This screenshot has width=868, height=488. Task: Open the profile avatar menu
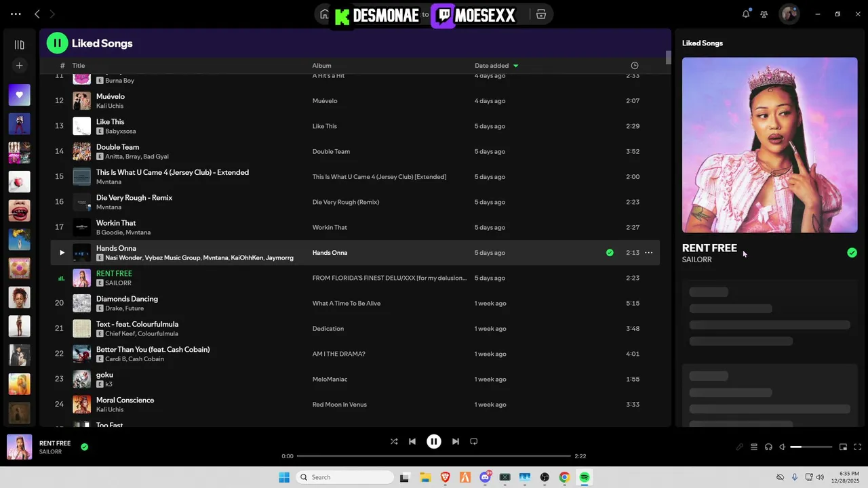(789, 14)
